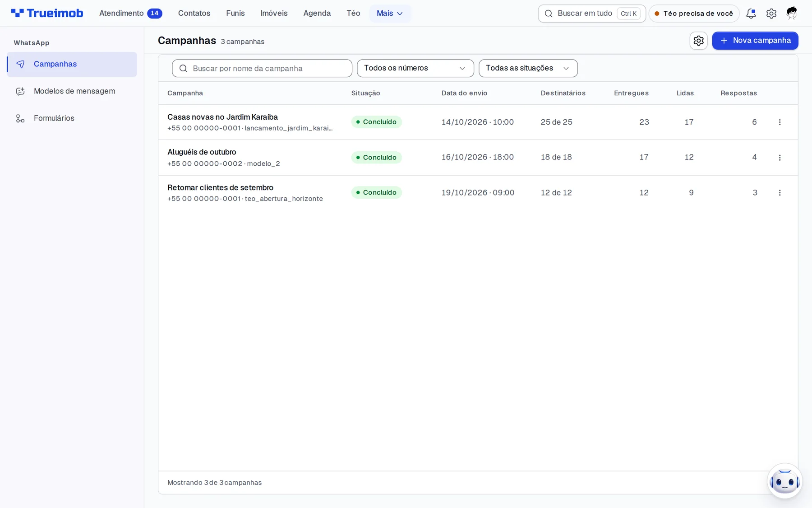Open row menu for Retomar clientes de setembro
Image resolution: width=812 pixels, height=508 pixels.
coord(780,193)
